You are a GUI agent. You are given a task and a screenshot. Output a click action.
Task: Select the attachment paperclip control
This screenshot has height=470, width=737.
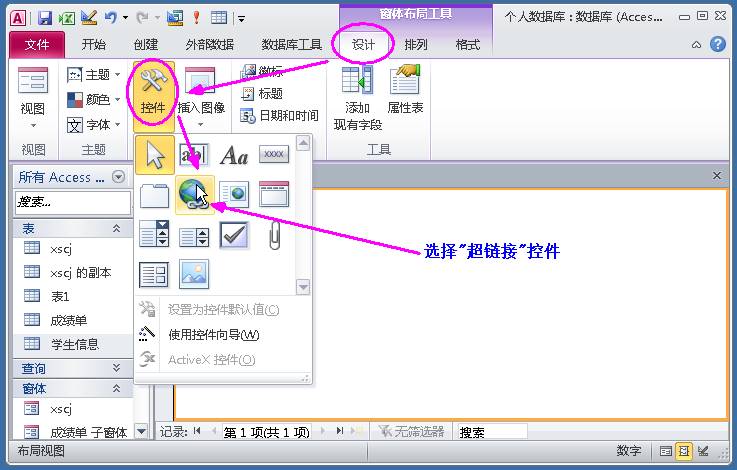[x=274, y=235]
